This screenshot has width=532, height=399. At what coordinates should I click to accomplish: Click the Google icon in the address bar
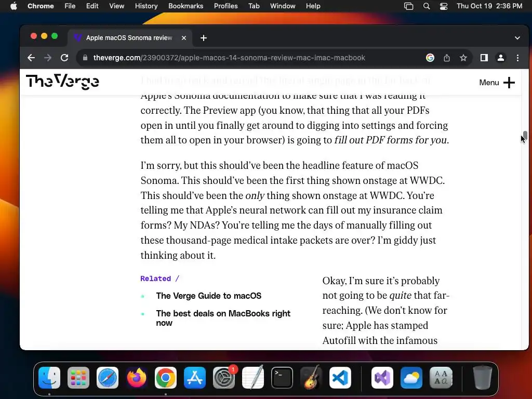coord(430,58)
